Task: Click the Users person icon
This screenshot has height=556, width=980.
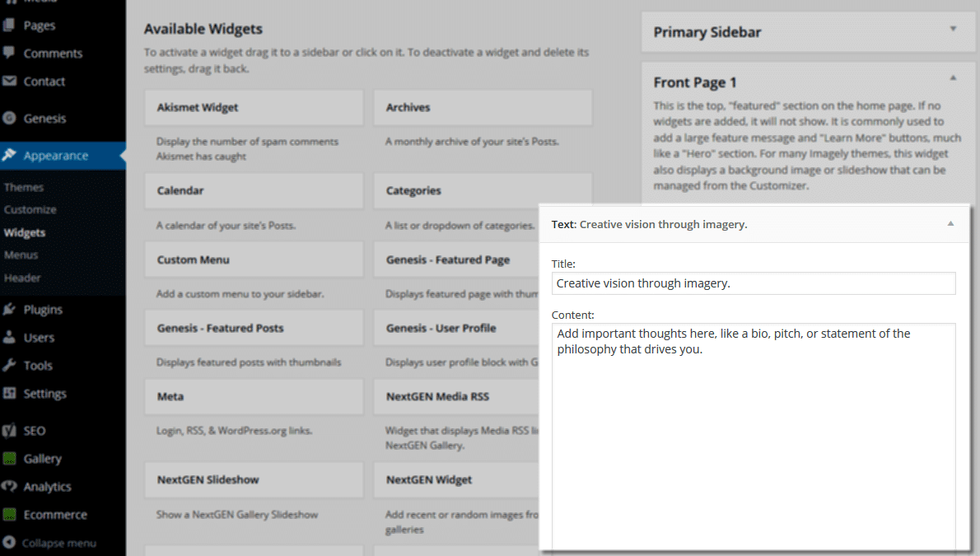Action: click(x=9, y=337)
